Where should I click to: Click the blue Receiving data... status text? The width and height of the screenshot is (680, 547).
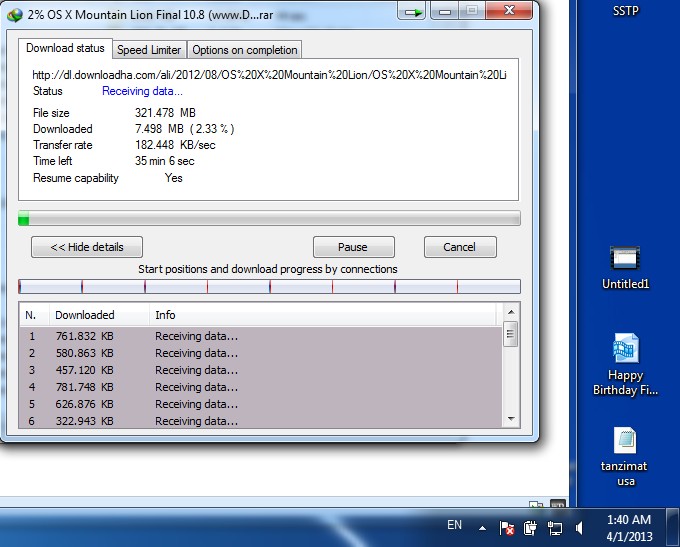[x=142, y=91]
